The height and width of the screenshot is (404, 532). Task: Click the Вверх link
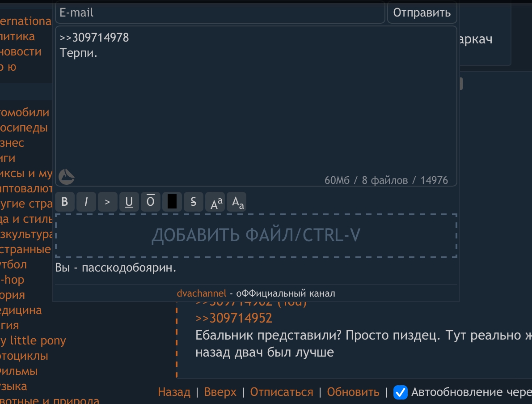(220, 392)
